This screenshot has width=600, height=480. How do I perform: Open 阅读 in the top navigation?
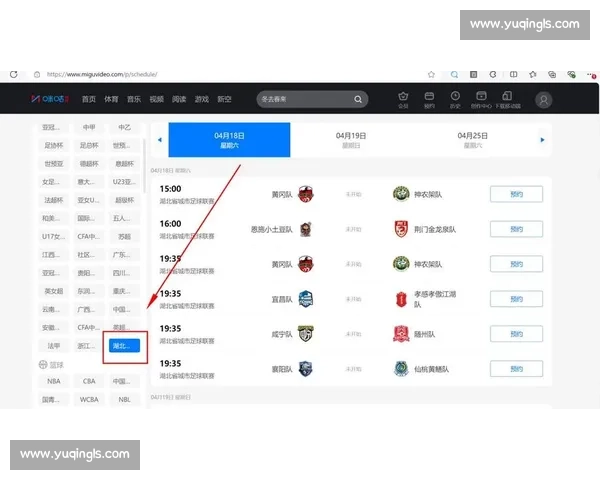tap(179, 99)
